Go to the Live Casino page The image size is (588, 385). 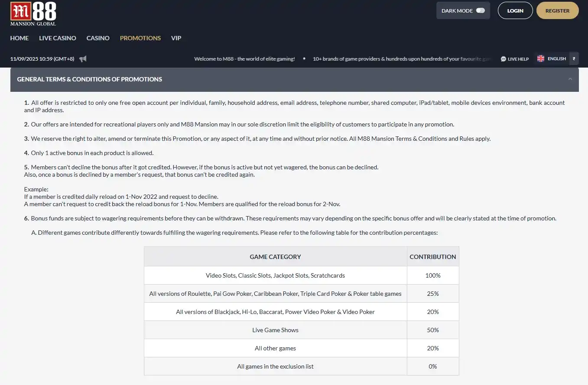pyautogui.click(x=58, y=38)
